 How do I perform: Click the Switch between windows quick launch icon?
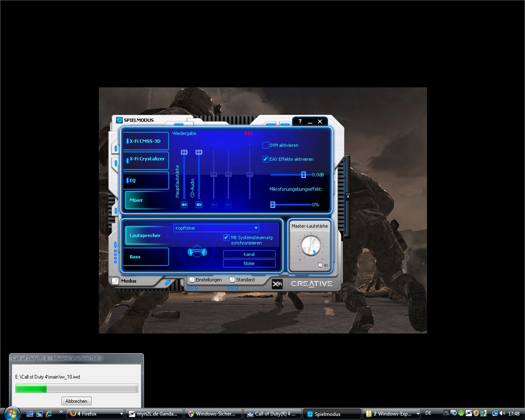pos(39,414)
